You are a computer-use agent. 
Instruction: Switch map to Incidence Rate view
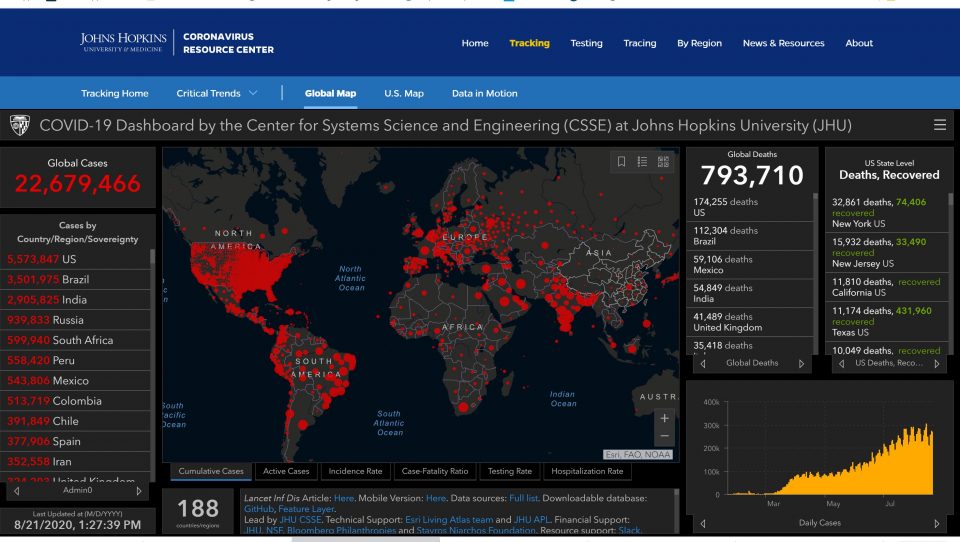coord(354,471)
